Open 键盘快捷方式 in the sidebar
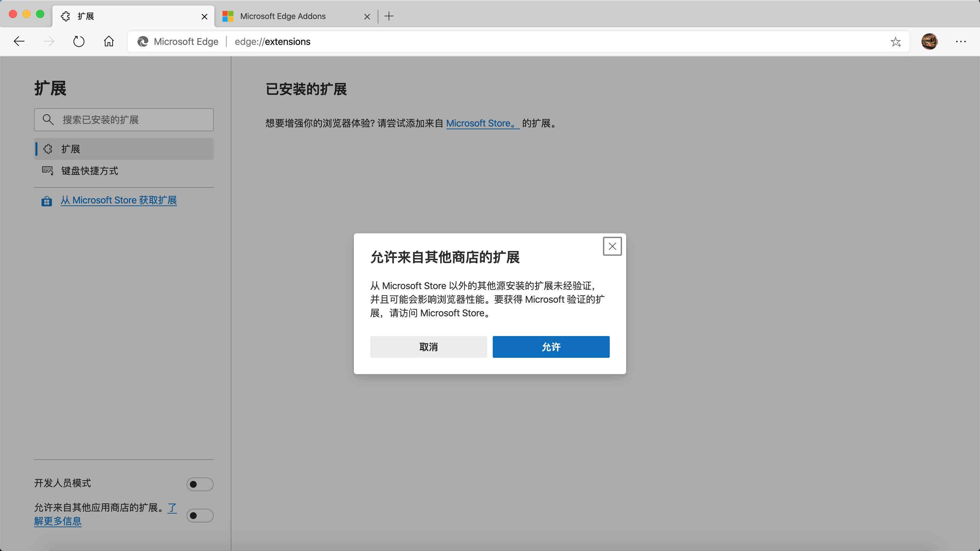 124,171
